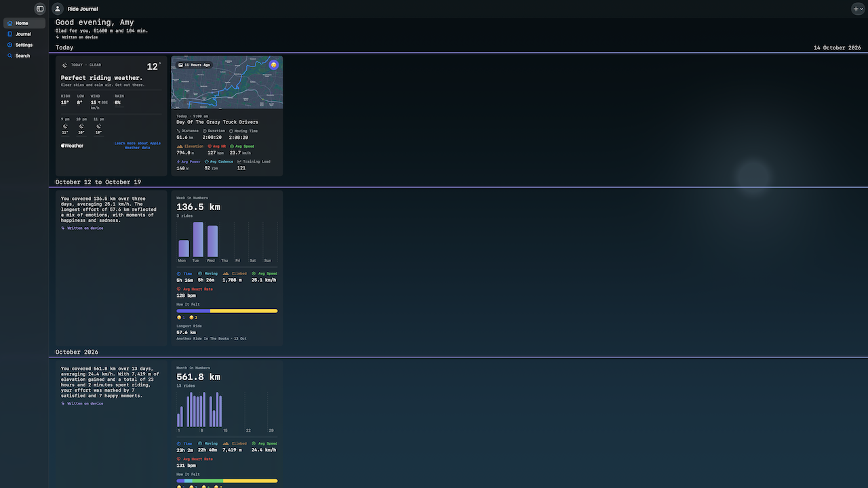
Task: Click the Training Load chart icon
Action: click(x=239, y=161)
